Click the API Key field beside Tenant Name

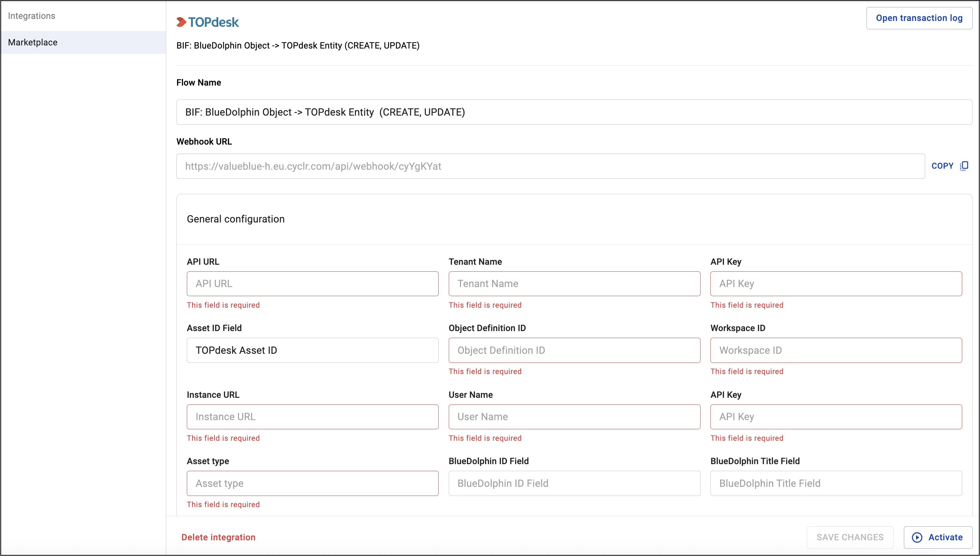tap(836, 284)
